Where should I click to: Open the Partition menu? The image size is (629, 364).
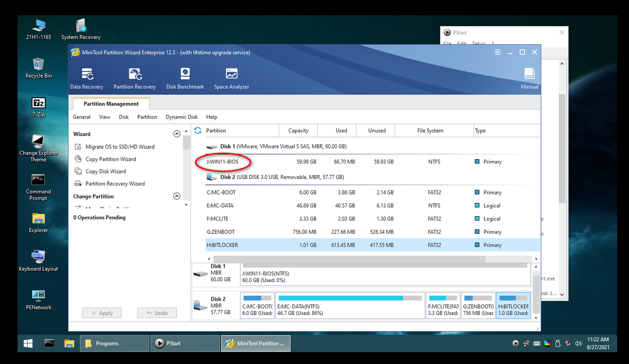point(147,117)
